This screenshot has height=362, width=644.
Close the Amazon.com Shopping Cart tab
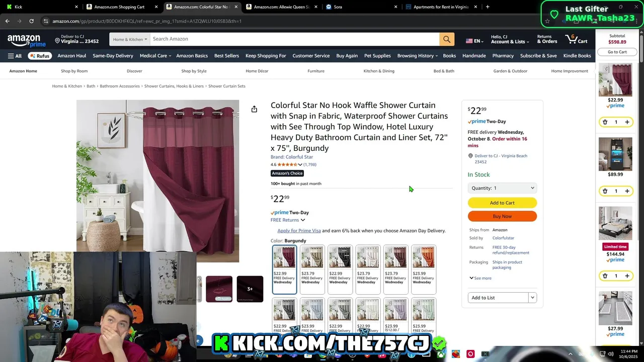coord(156,7)
